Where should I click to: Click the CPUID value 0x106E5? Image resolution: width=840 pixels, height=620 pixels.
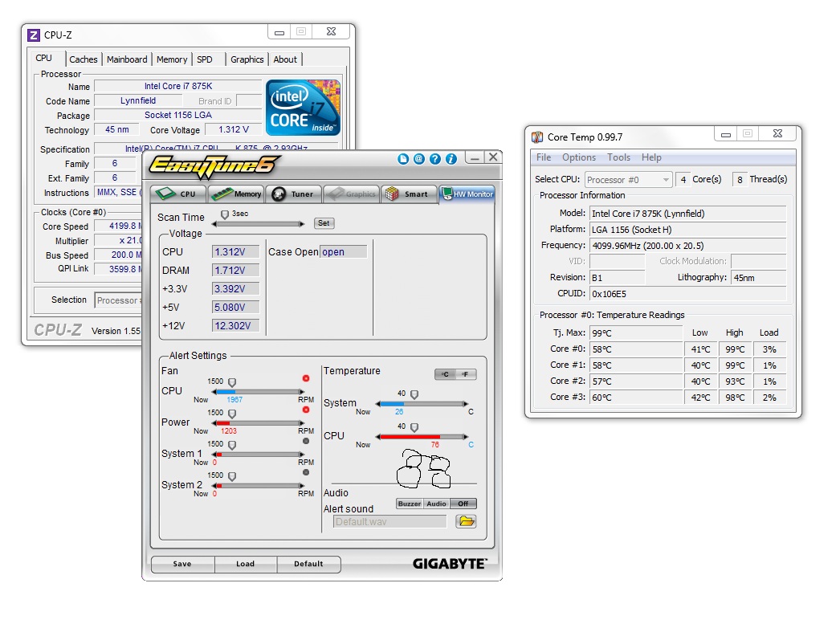(688, 294)
